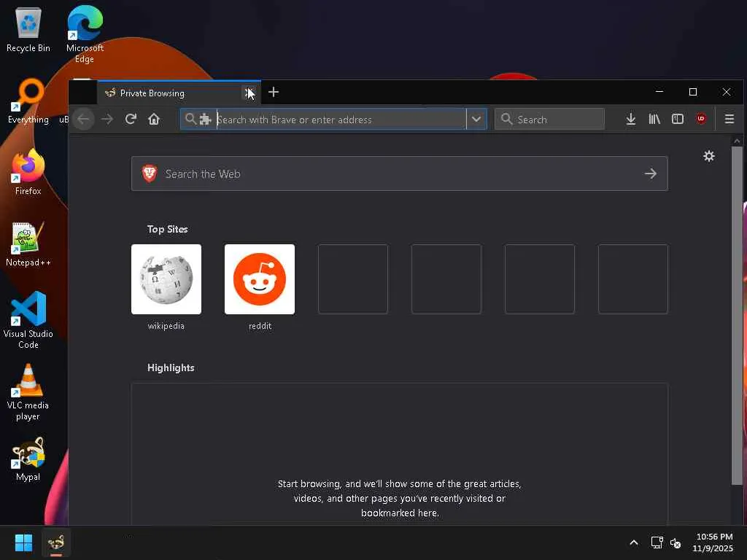Click the reddit label under the tile
Screen dimensions: 747x560
pos(260,326)
